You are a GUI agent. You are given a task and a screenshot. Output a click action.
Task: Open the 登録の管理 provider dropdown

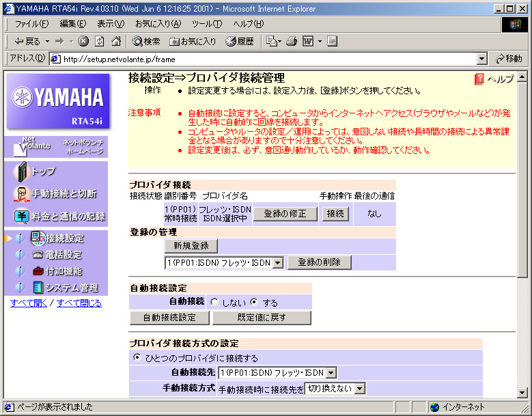[277, 263]
